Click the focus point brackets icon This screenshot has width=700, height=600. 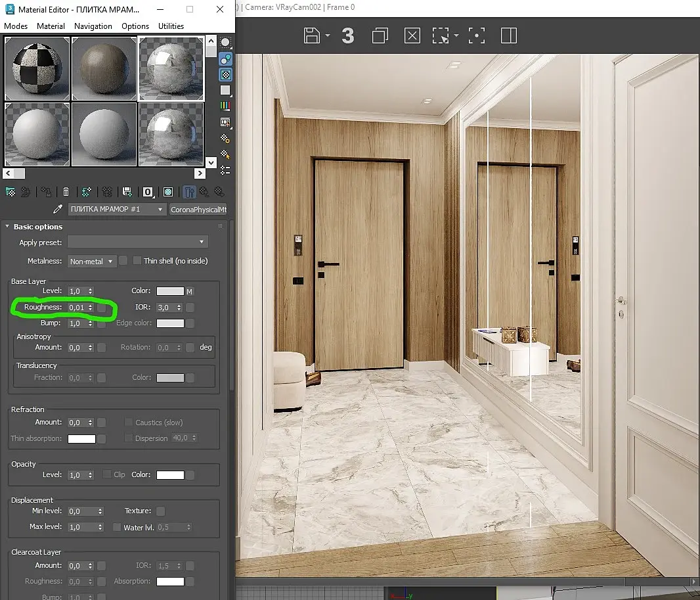pos(476,35)
